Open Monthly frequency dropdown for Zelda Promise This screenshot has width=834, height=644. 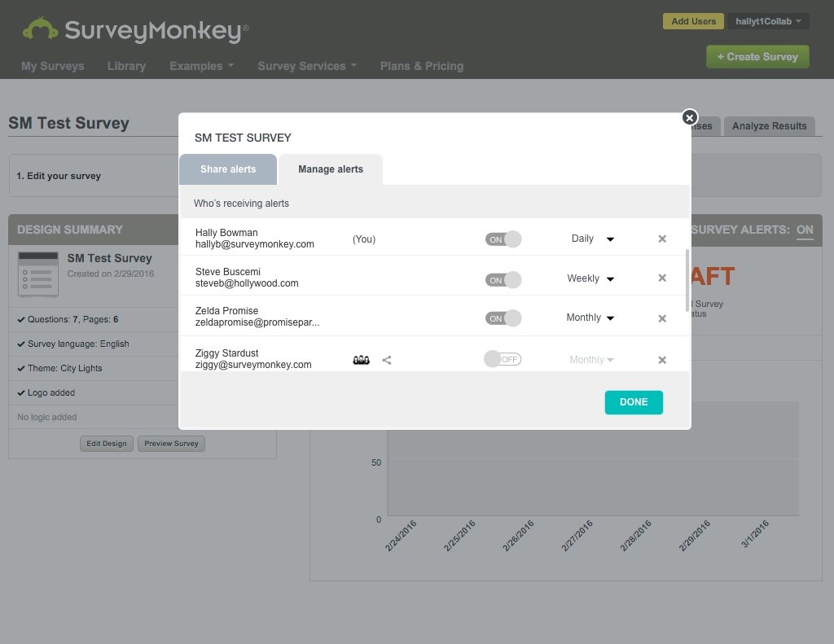click(590, 318)
